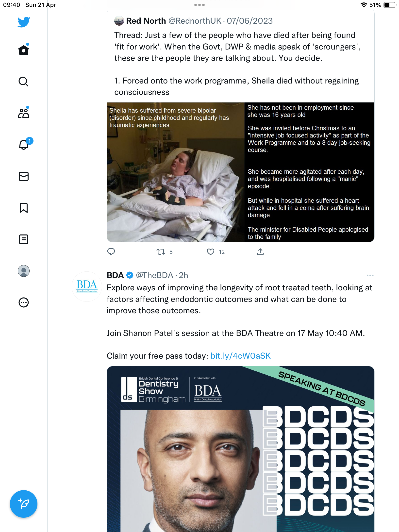Open the Search magnifier icon

(24, 82)
